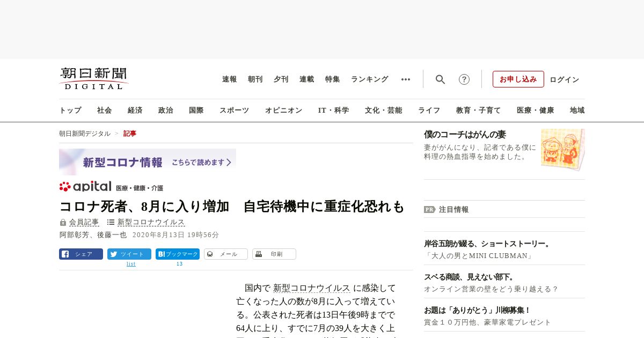Viewport: 644px width, 338px height.
Task: Open お題は「ありがとう」川柳募集 link
Action: point(477,311)
